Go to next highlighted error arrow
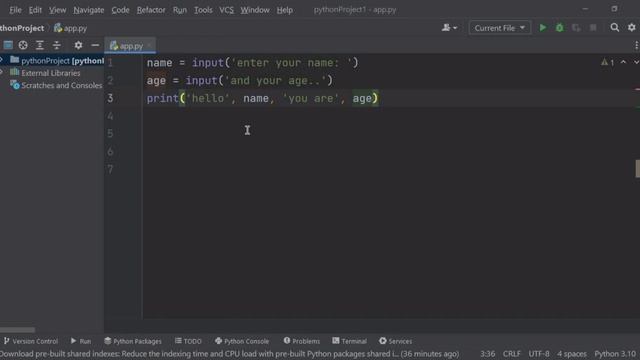 click(636, 62)
